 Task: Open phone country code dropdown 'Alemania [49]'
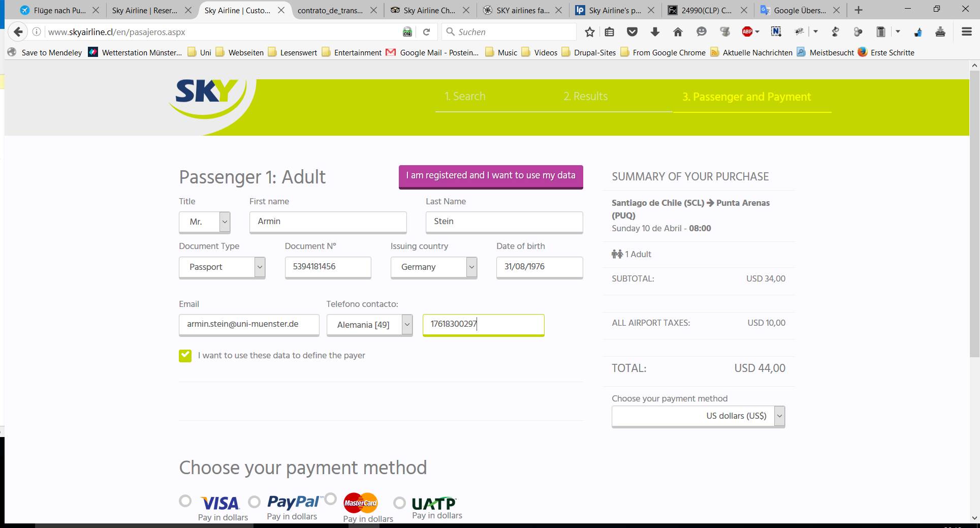click(x=369, y=325)
